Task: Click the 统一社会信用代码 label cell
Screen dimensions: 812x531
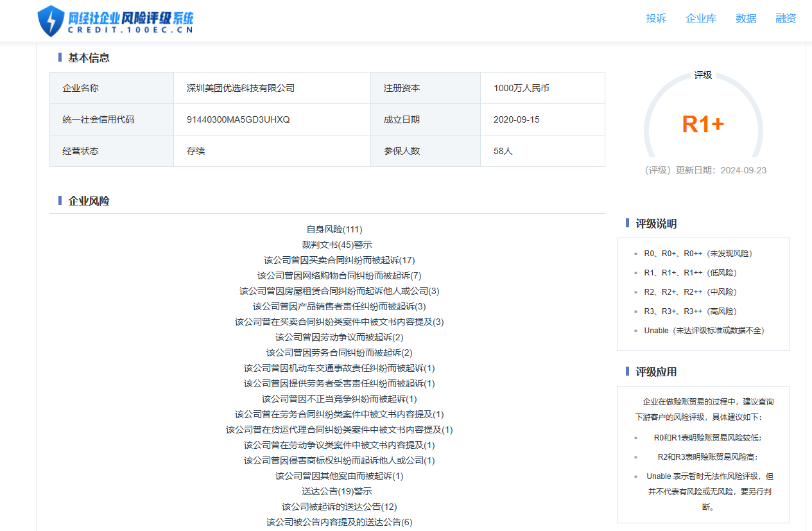Action: tap(112, 119)
